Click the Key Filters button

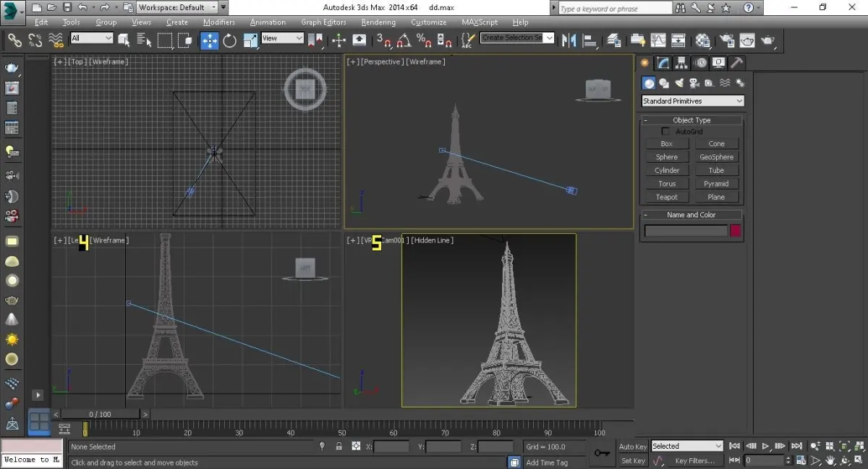[x=694, y=460]
